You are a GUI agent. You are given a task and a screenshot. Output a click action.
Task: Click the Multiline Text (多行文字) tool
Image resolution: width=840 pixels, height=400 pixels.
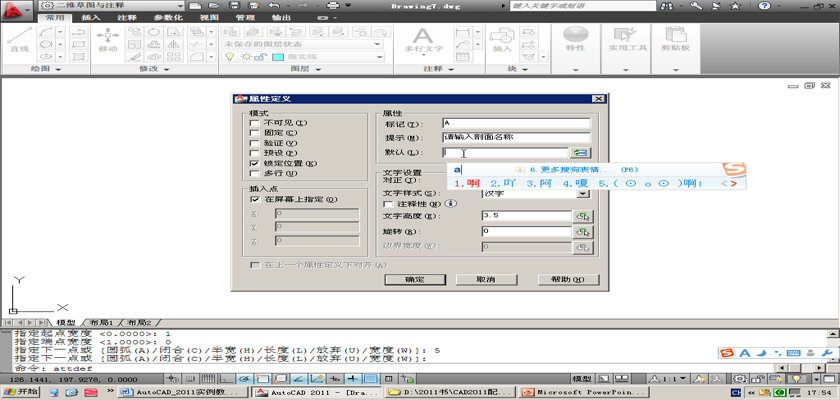point(423,40)
